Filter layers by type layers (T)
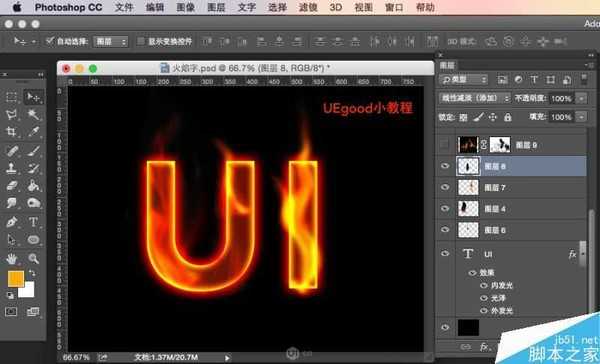Image resolution: width=600 pixels, height=364 pixels. click(x=534, y=80)
